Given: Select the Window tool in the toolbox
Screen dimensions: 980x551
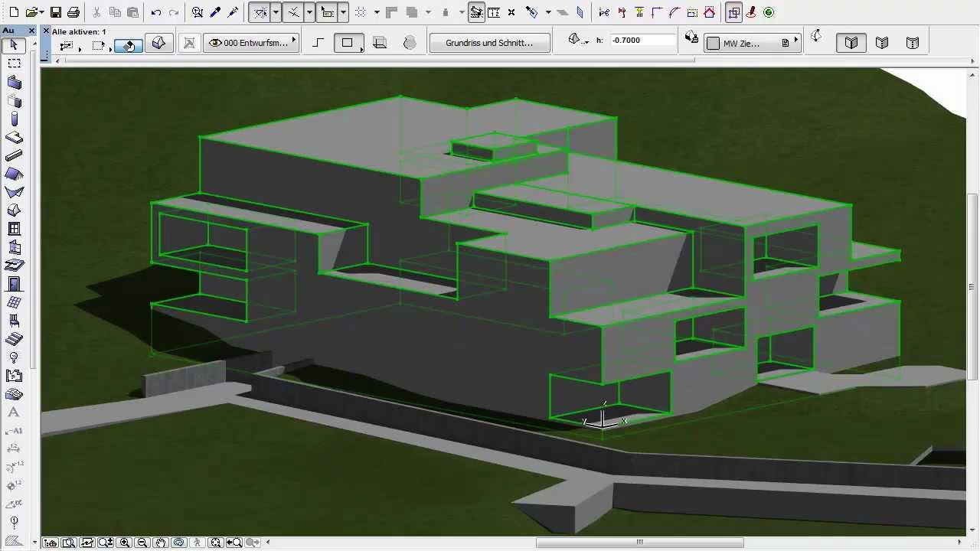Looking at the screenshot, I should coord(15,229).
